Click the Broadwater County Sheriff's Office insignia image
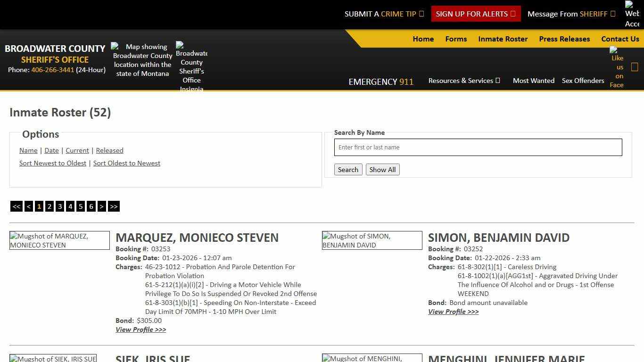The width and height of the screenshot is (644, 362). 191,66
